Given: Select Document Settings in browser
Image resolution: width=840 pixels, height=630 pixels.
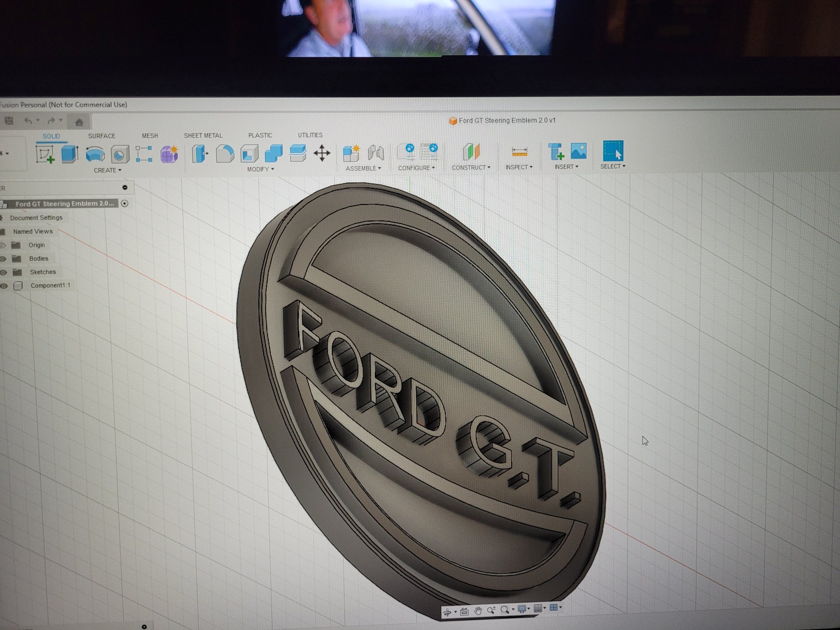Looking at the screenshot, I should [36, 218].
